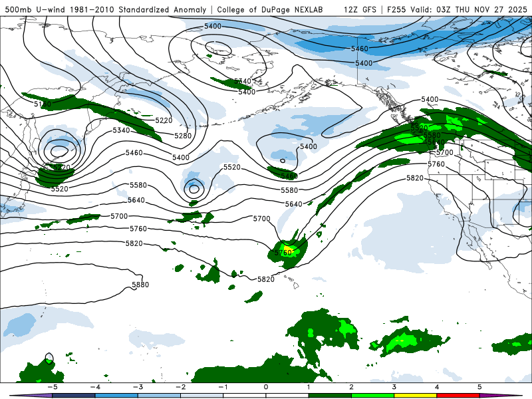Screen dimensions: 532x399
Task: Pick the light blue swatch between -3 and -2
Action: point(159,396)
